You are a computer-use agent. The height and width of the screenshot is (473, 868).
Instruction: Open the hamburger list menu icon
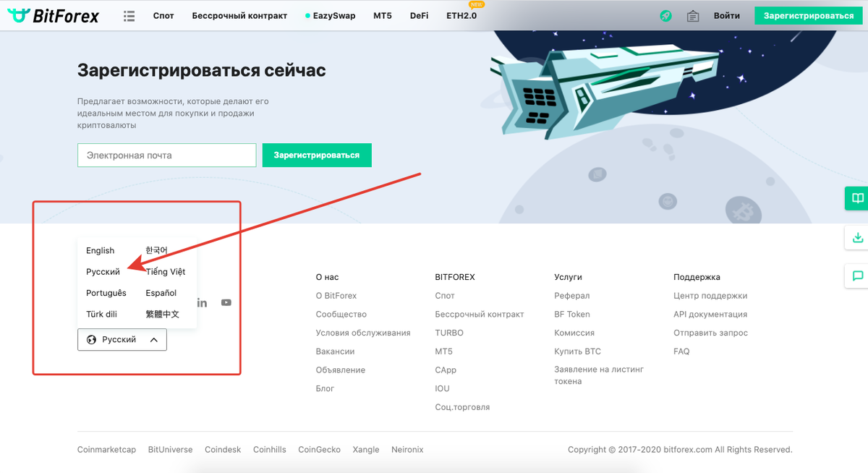point(129,15)
